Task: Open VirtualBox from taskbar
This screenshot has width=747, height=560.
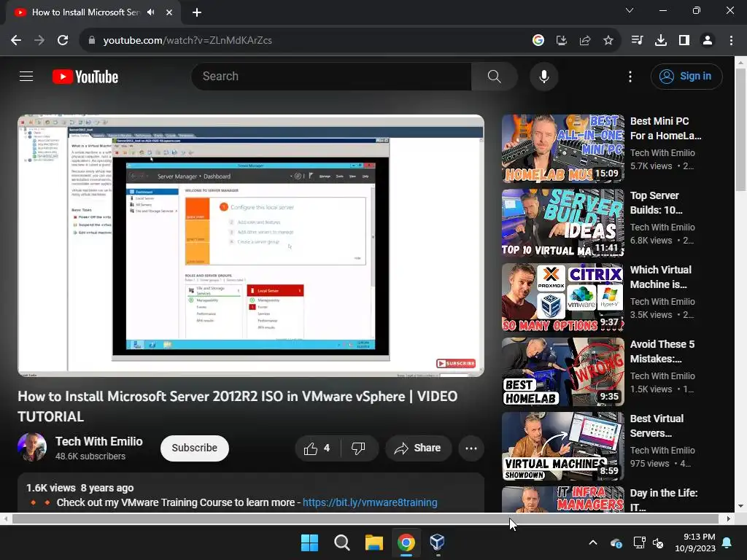Action: point(438,542)
